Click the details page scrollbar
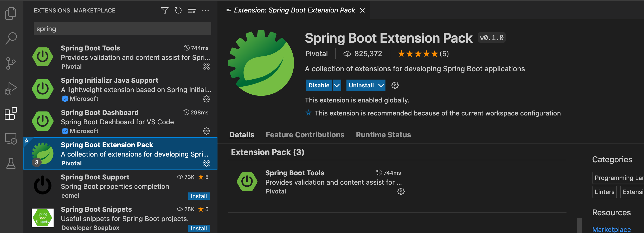Image resolution: width=644 pixels, height=233 pixels. coord(579,225)
